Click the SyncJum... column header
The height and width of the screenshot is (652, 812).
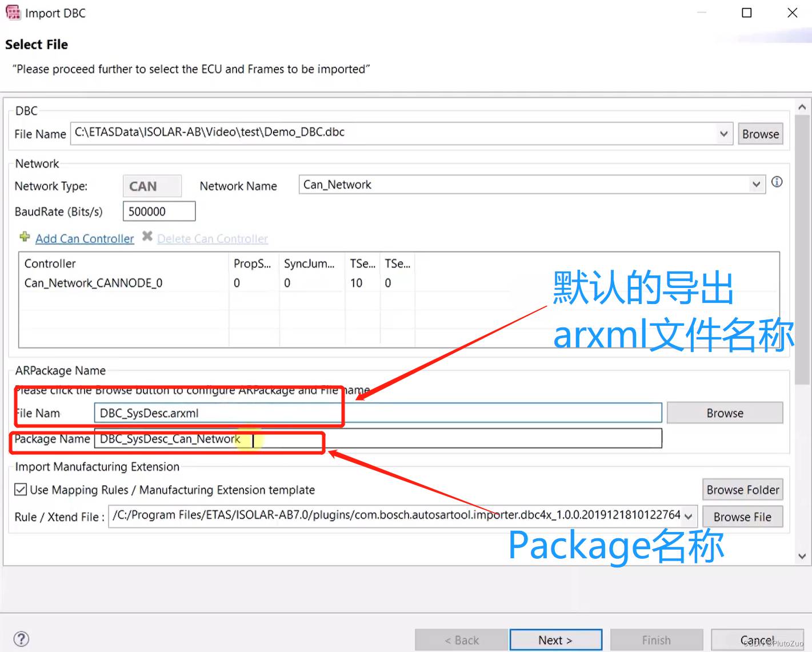312,263
